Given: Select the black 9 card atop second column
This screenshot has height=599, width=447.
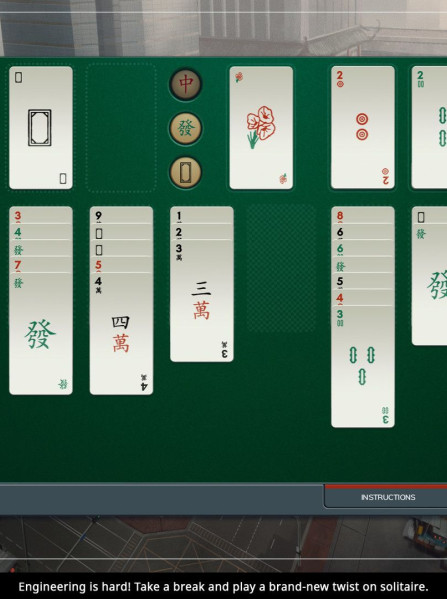Looking at the screenshot, I should pyautogui.click(x=121, y=215).
